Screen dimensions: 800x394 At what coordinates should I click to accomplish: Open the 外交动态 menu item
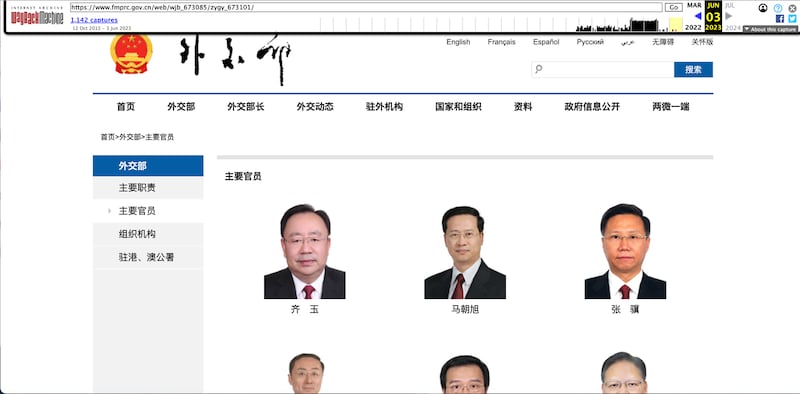pyautogui.click(x=315, y=107)
